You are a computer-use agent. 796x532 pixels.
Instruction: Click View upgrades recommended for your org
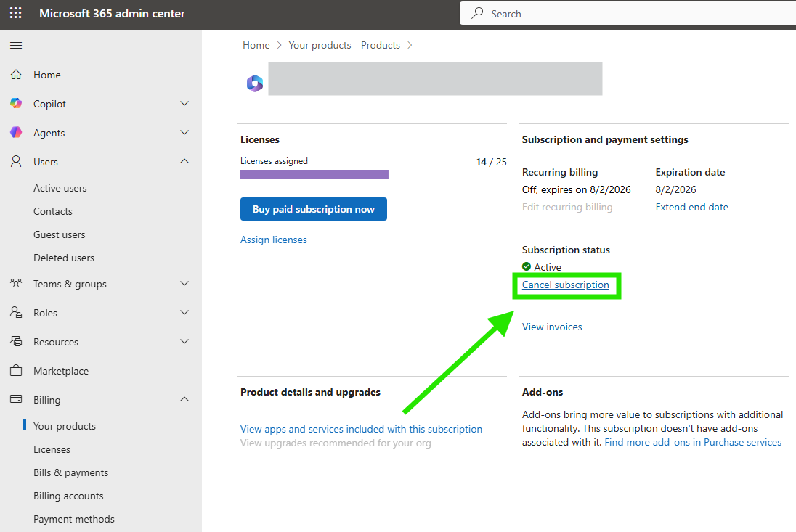(336, 443)
